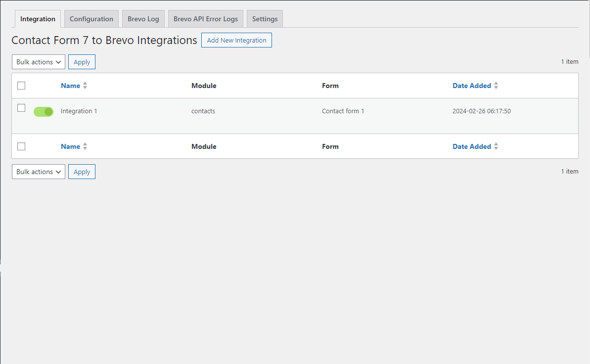Click the Module column label in footer
The image size is (590, 364).
[x=204, y=146]
